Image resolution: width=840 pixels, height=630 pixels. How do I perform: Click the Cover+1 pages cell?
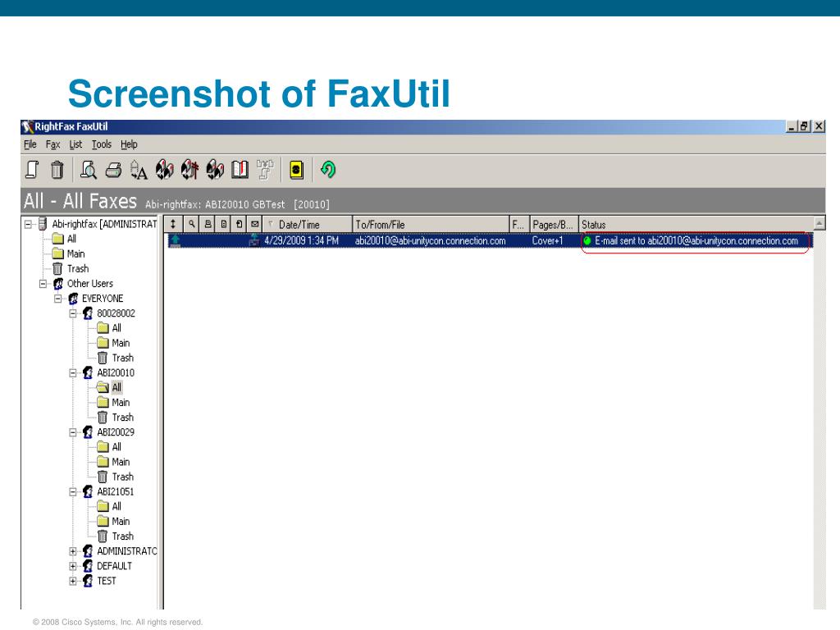(547, 240)
